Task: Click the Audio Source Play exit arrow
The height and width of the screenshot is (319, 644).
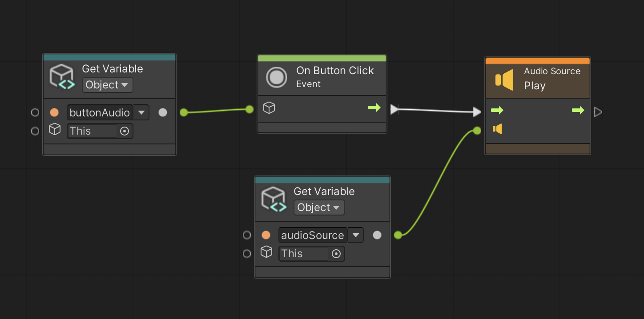Action: pos(578,110)
